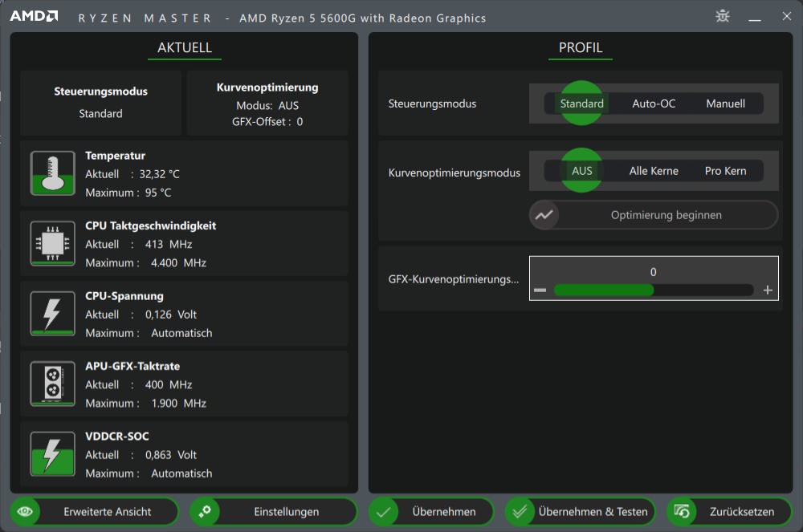The image size is (803, 532).
Task: Click the APU-GFX-Taktrate graphics card icon
Action: (52, 384)
